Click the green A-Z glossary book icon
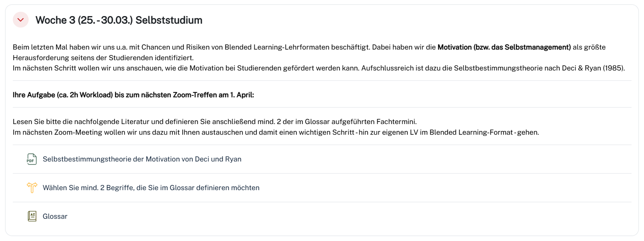The height and width of the screenshot is (241, 644). 32,216
